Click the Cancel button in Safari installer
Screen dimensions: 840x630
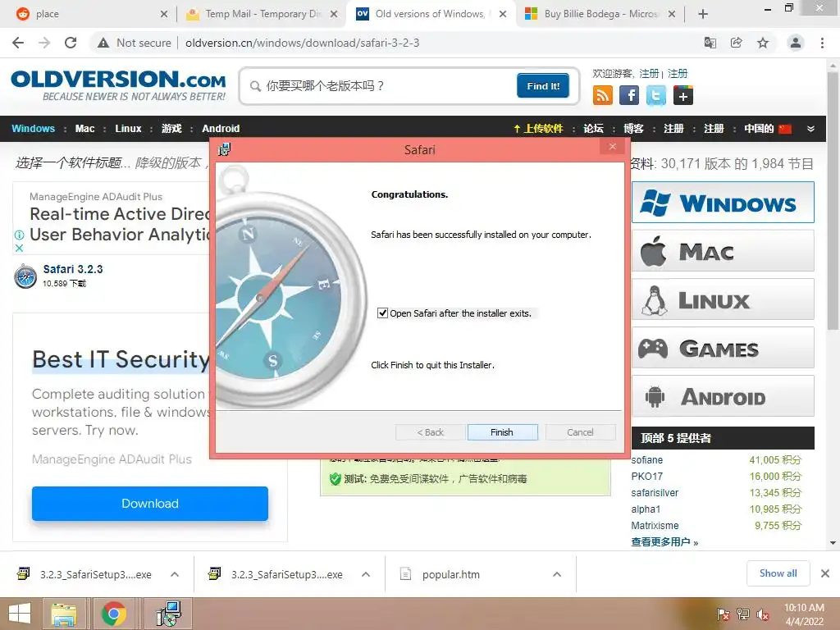pyautogui.click(x=580, y=432)
